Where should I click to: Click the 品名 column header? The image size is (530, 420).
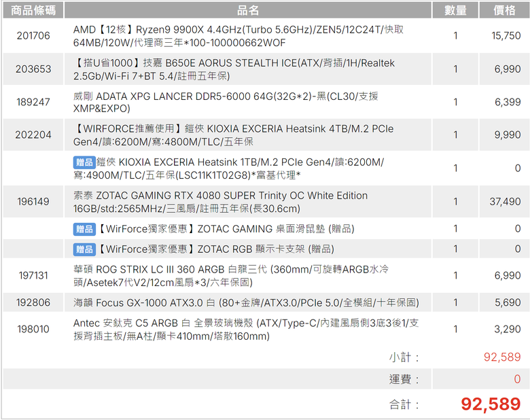(248, 10)
